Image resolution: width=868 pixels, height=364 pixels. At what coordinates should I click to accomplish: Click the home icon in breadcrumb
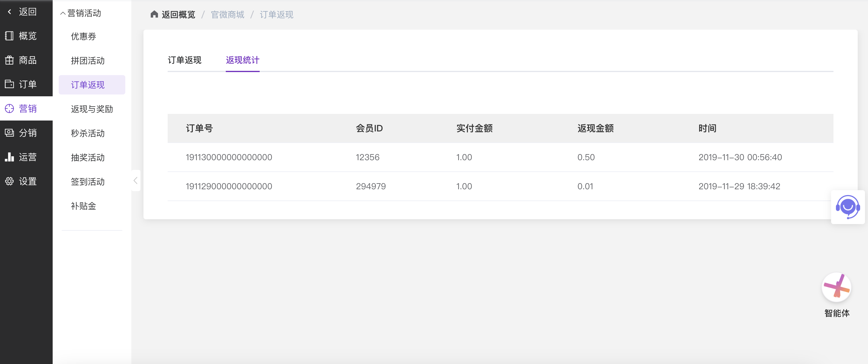(x=154, y=14)
